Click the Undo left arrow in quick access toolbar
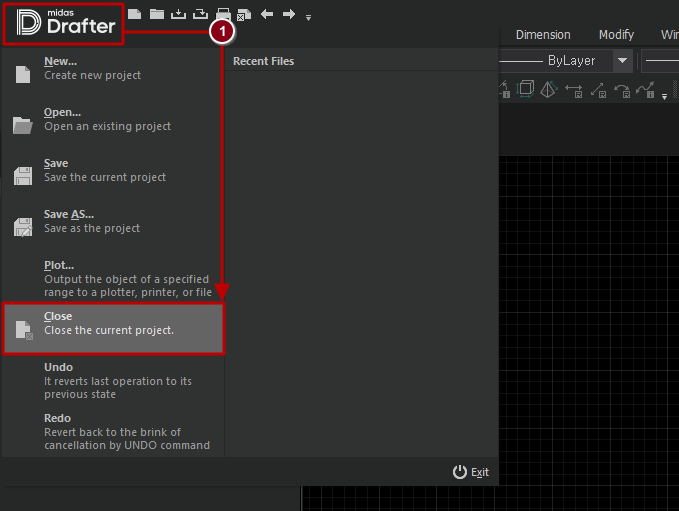 [x=267, y=14]
